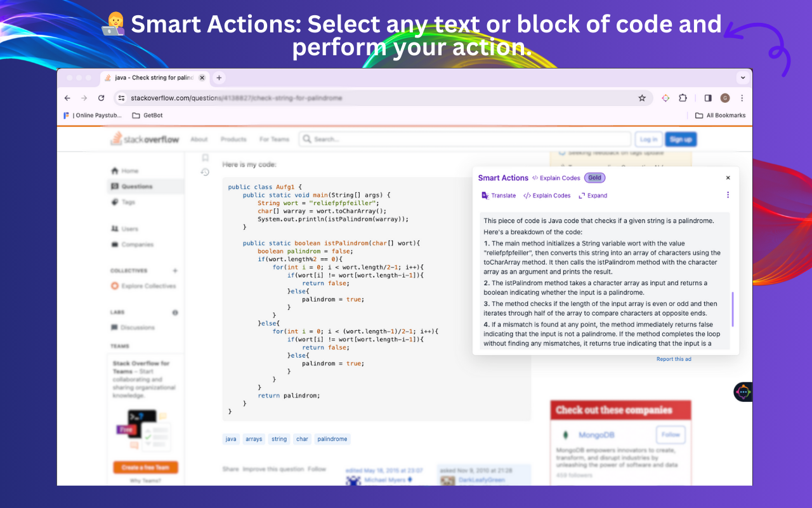Click the edited May 16, 2015 link
The width and height of the screenshot is (812, 508).
point(384,471)
